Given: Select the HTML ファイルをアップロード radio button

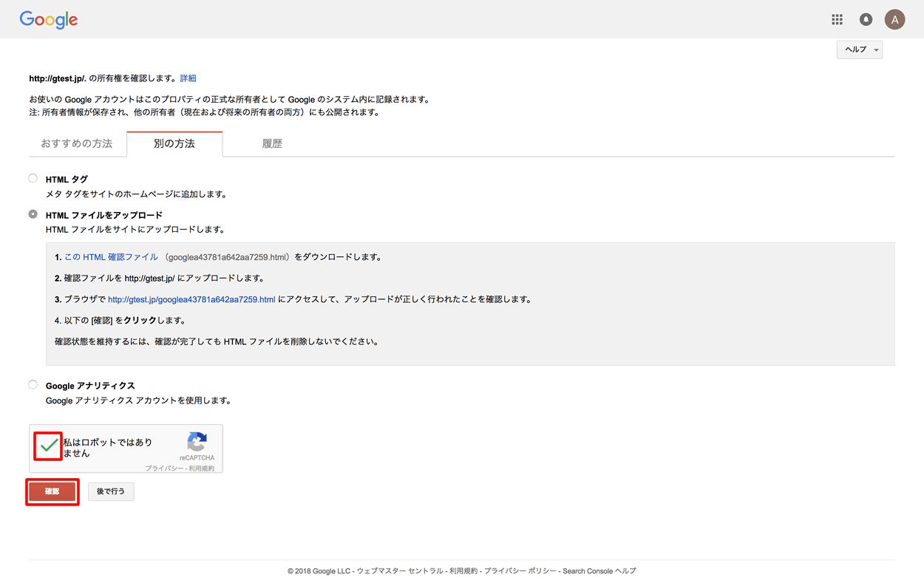Looking at the screenshot, I should click(33, 214).
